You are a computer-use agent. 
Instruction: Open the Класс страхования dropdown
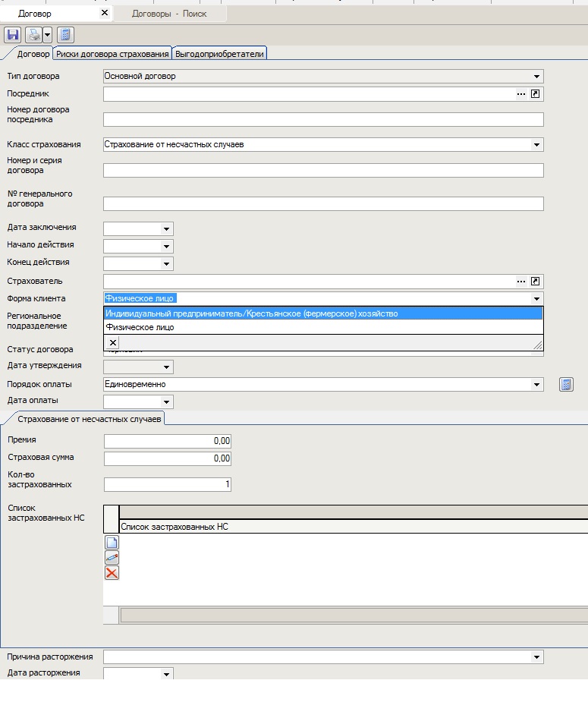click(x=537, y=145)
